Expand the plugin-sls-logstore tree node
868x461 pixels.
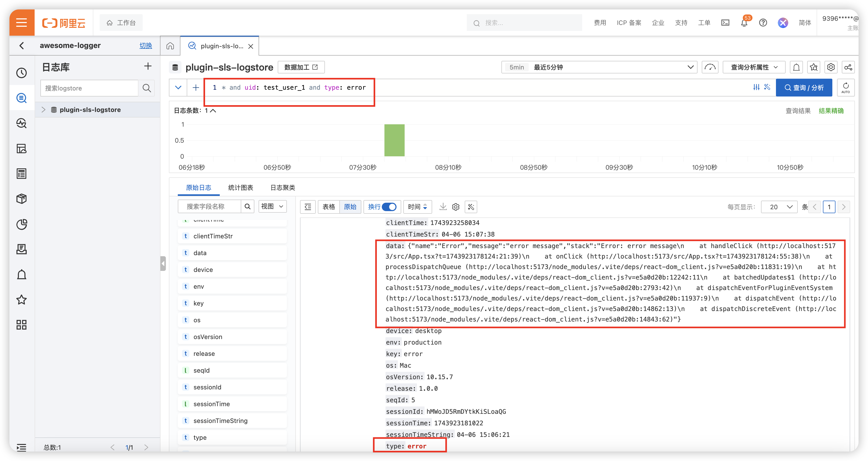click(43, 110)
